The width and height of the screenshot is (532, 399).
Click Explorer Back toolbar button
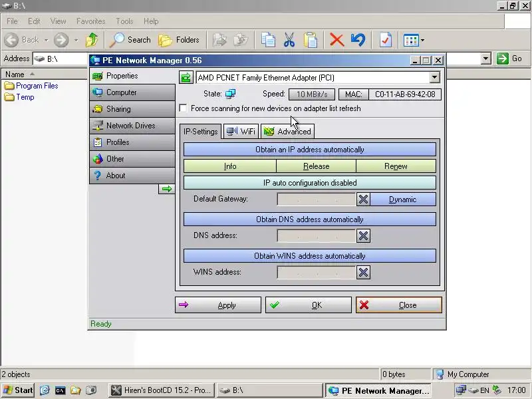click(22, 40)
